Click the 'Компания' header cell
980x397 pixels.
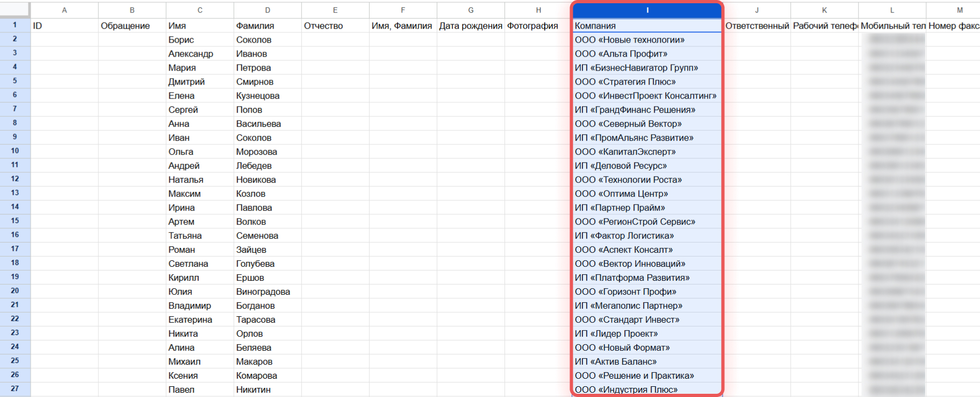coord(647,26)
